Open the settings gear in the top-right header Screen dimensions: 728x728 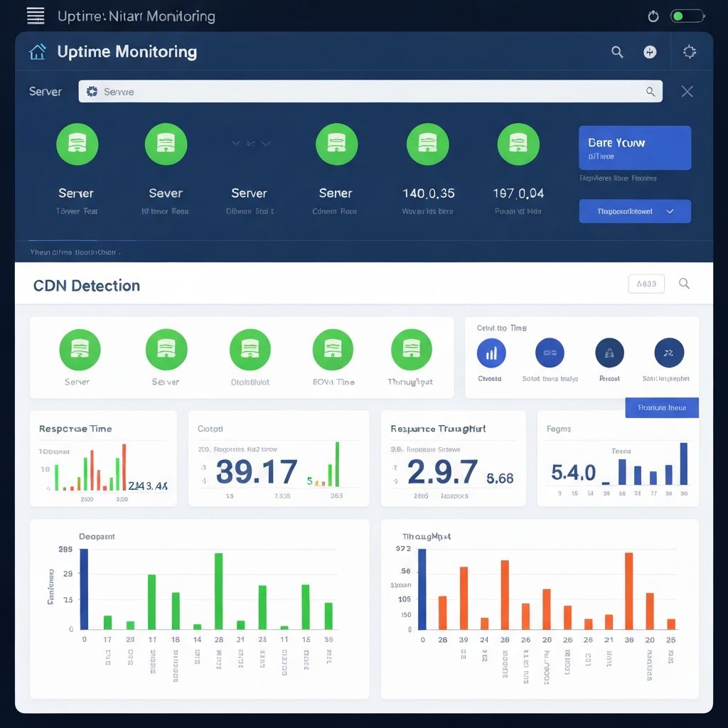pos(689,51)
